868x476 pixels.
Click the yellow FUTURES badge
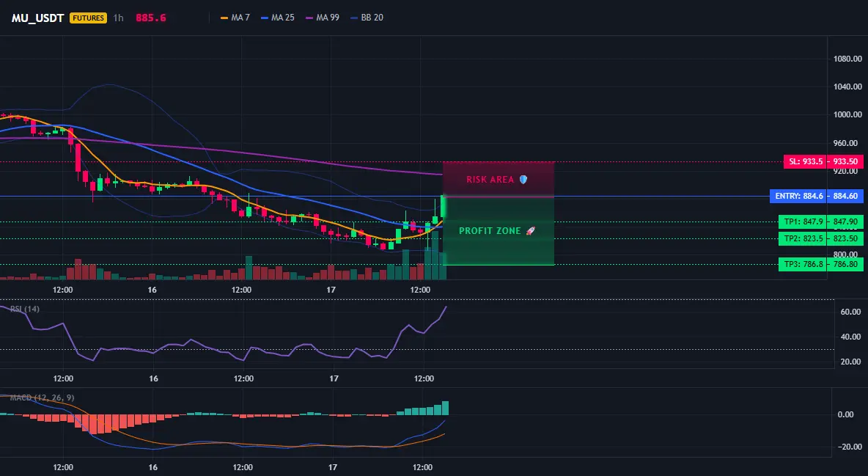point(88,18)
